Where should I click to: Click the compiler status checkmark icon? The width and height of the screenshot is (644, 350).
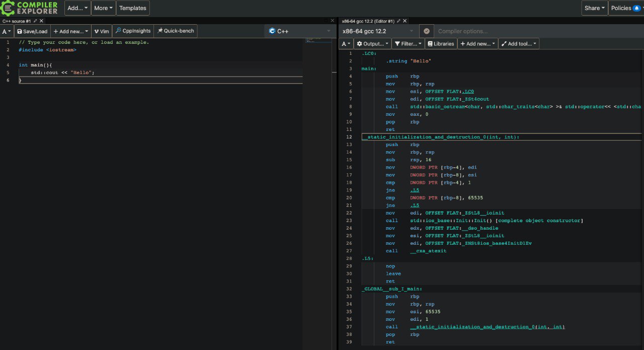[x=427, y=31]
